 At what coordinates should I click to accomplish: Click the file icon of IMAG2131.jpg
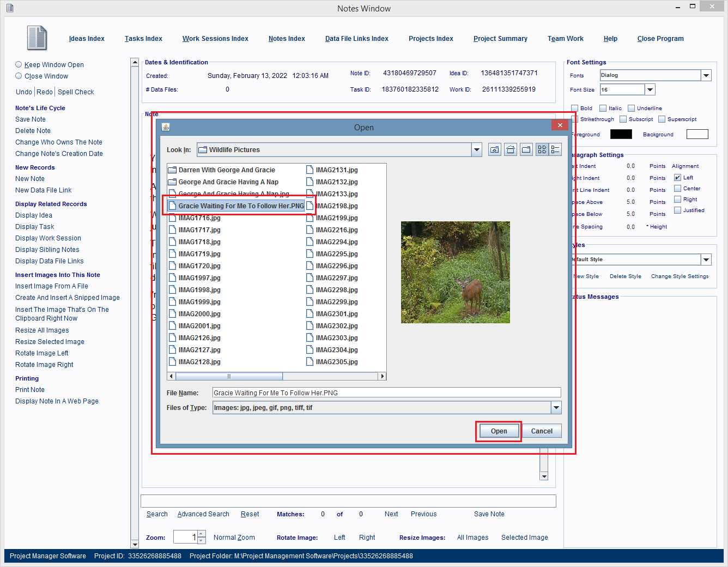[310, 170]
